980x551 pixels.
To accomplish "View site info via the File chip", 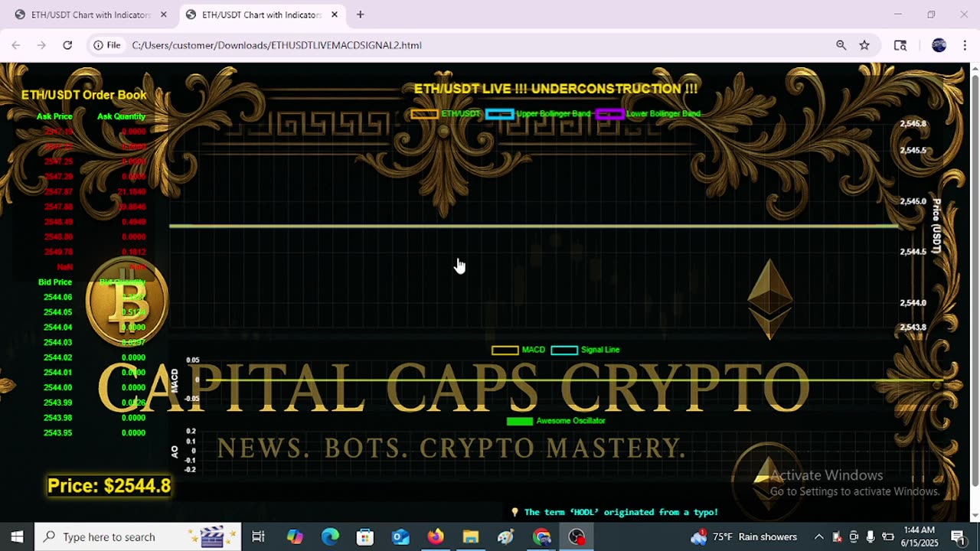I will (x=107, y=45).
